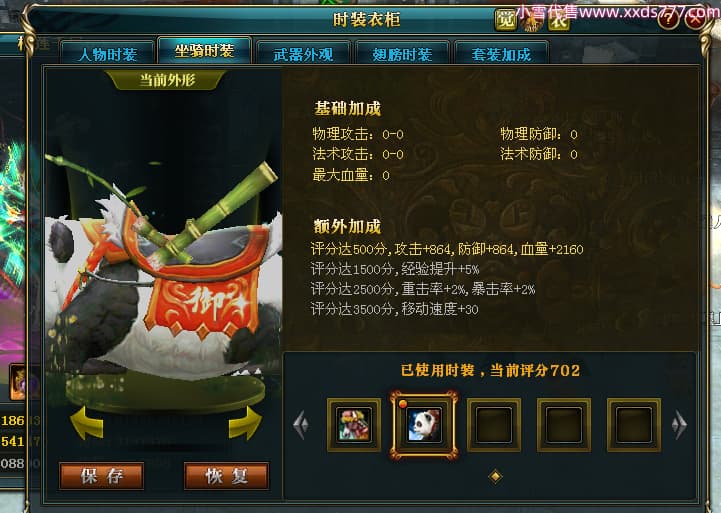This screenshot has width=721, height=513.
Task: Switch to 翅膀时装 tab
Action: tap(402, 53)
